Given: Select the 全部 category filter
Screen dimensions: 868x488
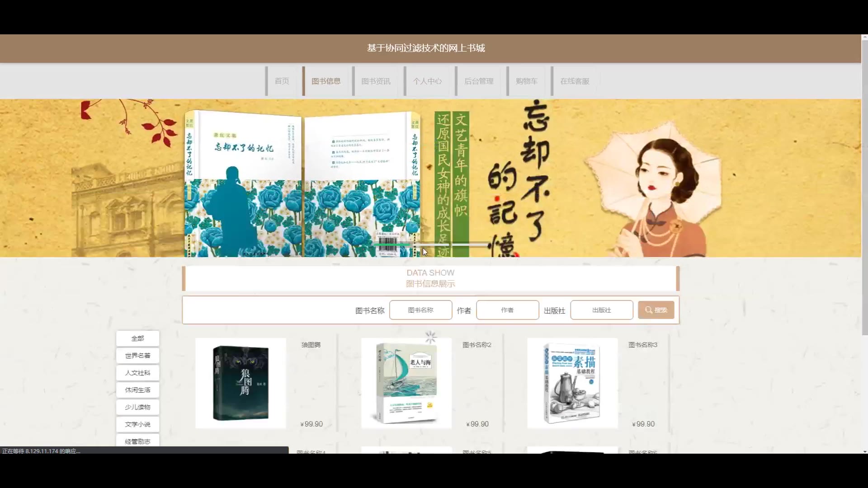Looking at the screenshot, I should pos(137,338).
